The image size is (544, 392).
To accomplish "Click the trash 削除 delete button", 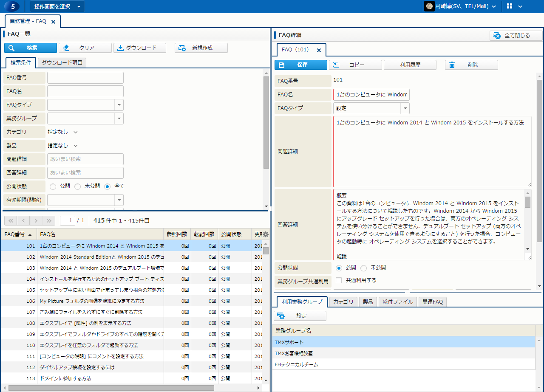I will (x=471, y=65).
